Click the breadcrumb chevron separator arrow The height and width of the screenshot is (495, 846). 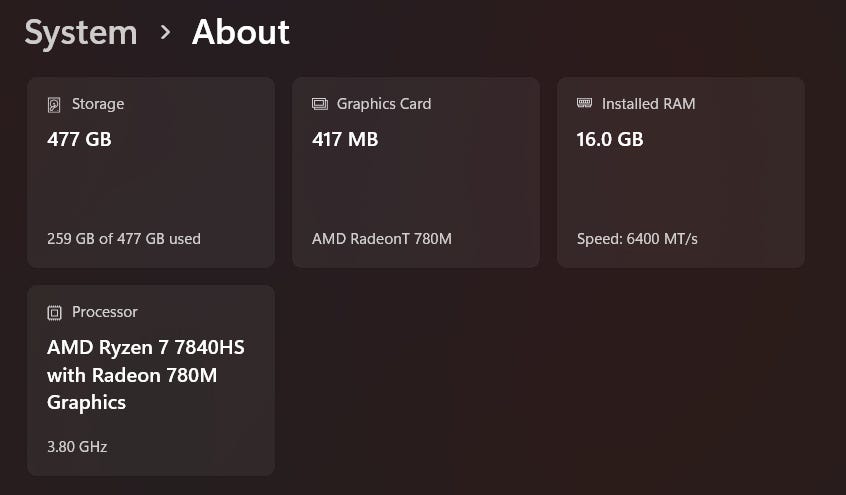click(x=165, y=33)
